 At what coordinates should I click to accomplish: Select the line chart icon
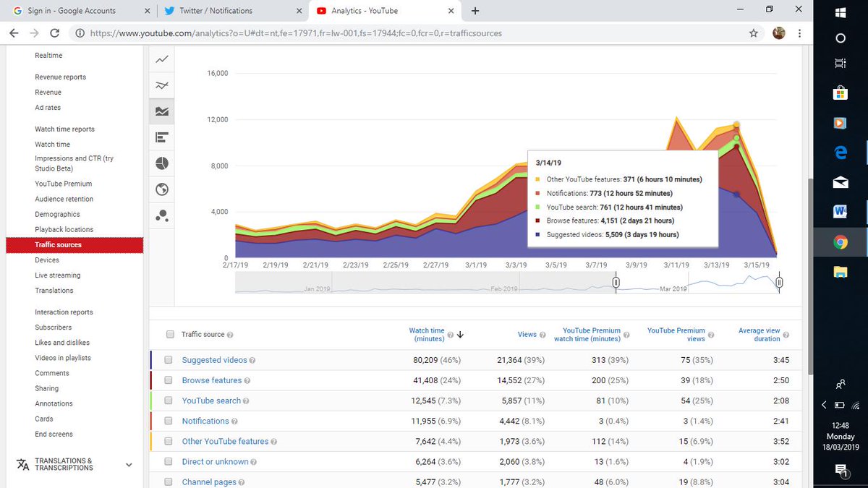click(162, 59)
